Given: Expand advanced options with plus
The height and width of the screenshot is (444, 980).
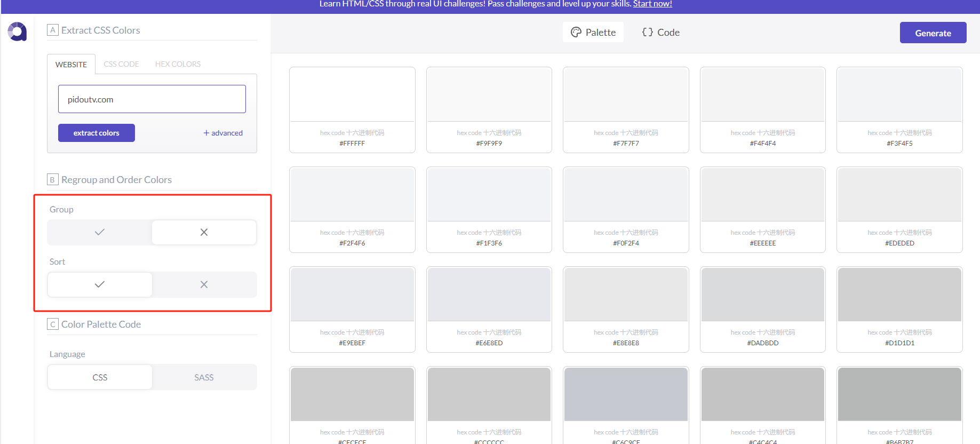Looking at the screenshot, I should (x=222, y=133).
